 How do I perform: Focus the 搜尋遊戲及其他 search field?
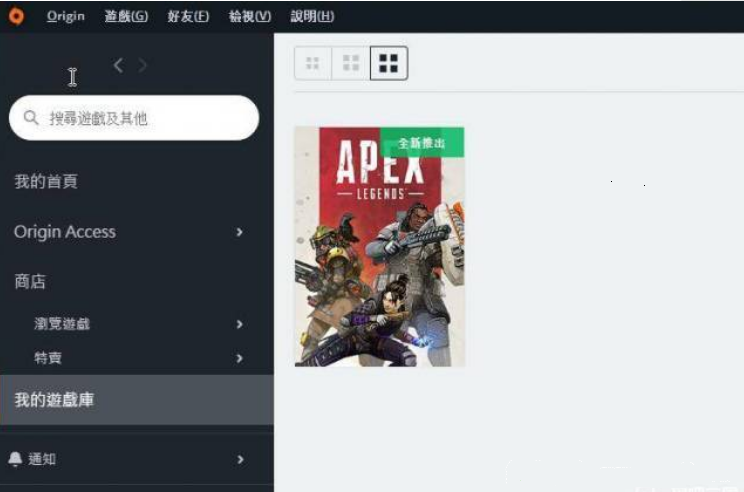point(134,118)
